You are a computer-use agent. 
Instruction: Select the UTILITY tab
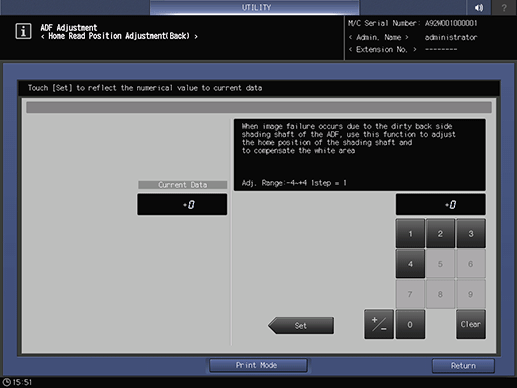pyautogui.click(x=255, y=7)
